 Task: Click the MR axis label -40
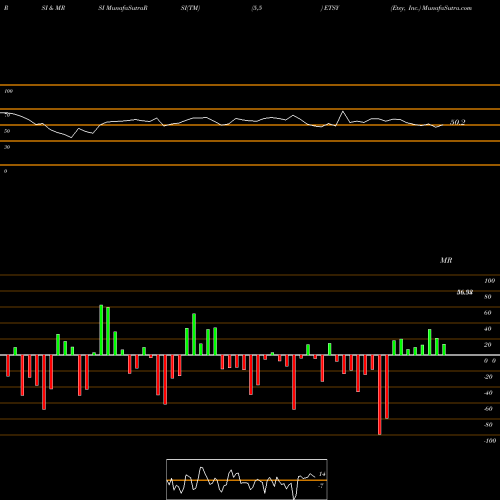488,393
